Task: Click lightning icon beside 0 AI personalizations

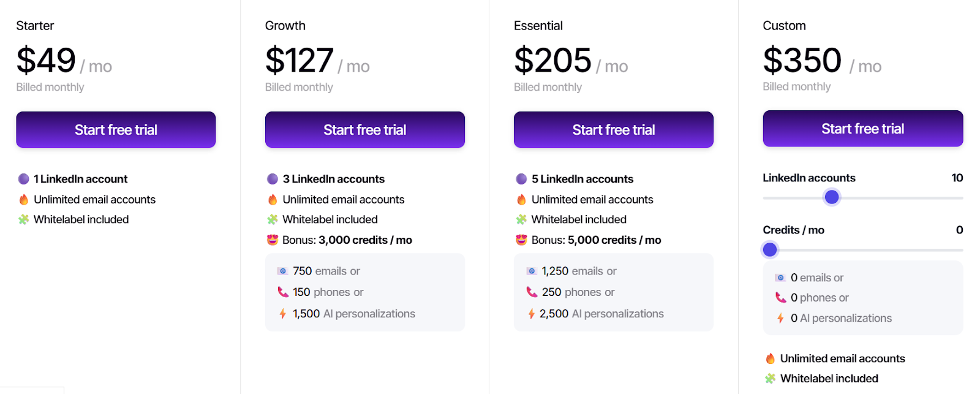Action: pos(780,318)
